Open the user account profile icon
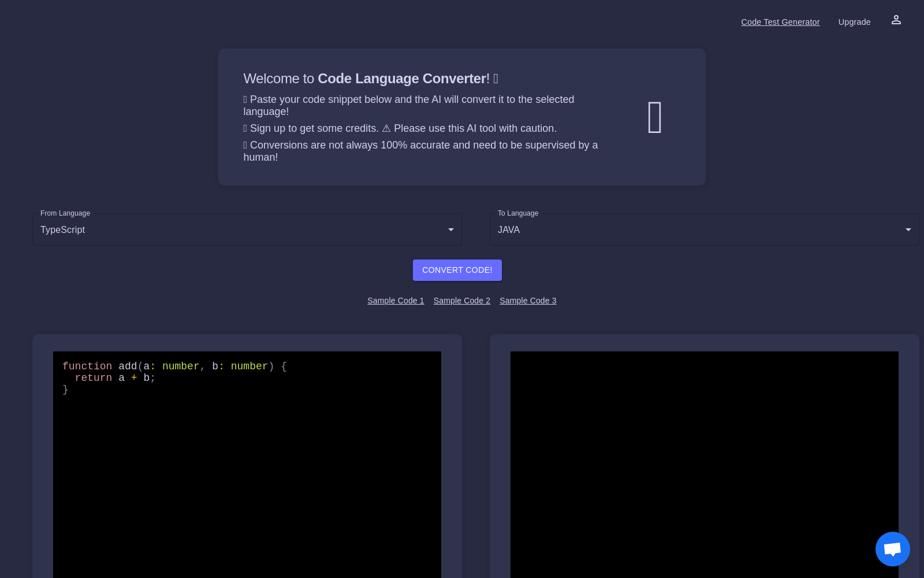The image size is (924, 578). coord(896,20)
